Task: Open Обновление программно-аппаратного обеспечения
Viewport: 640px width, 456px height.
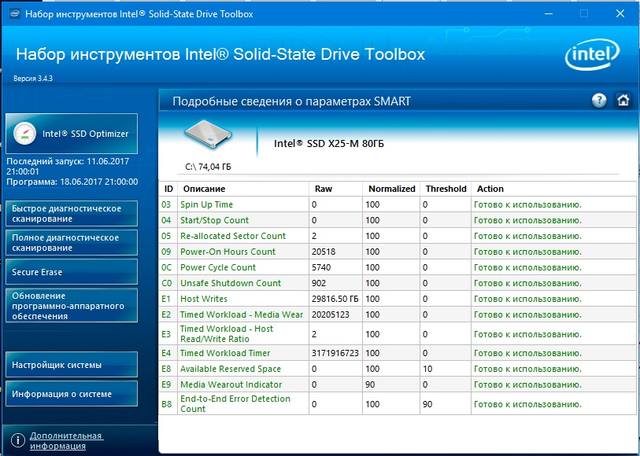Action: (72, 306)
